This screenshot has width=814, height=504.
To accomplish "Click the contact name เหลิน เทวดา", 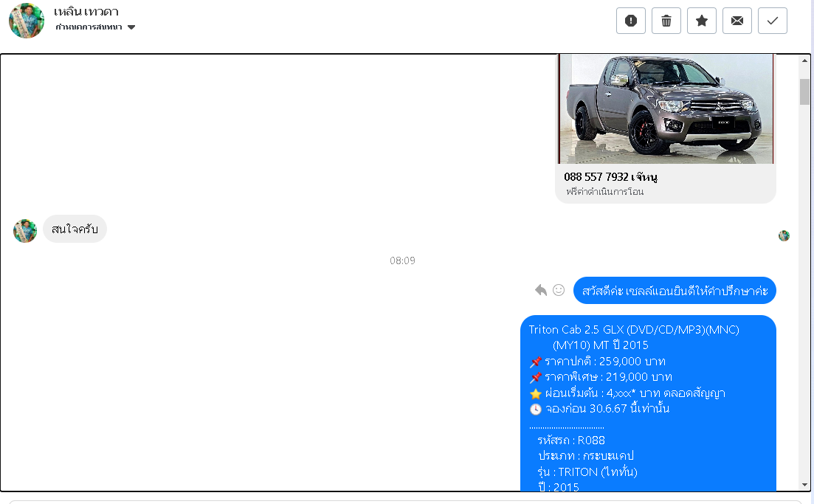I will point(86,11).
